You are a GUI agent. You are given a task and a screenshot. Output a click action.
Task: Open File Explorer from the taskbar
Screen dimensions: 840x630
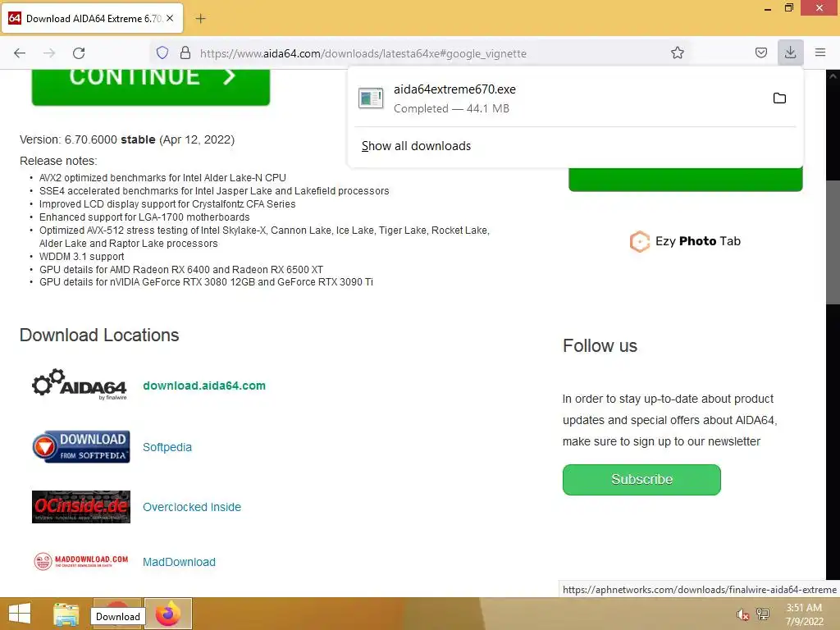66,614
